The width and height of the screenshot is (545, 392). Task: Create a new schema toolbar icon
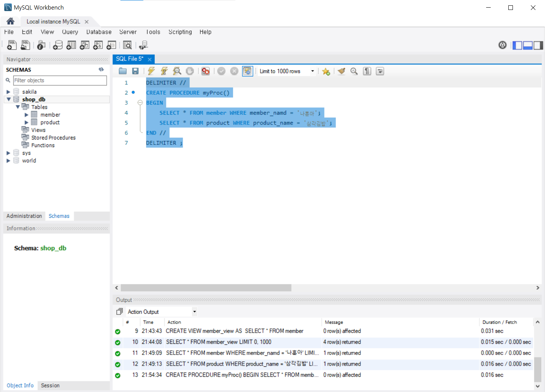point(58,45)
